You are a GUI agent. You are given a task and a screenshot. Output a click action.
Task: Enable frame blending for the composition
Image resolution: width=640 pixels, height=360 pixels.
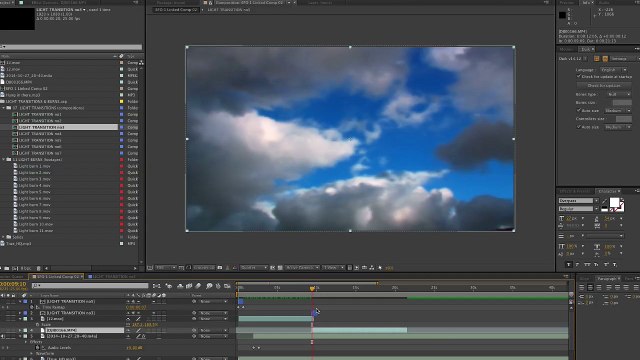click(x=189, y=286)
